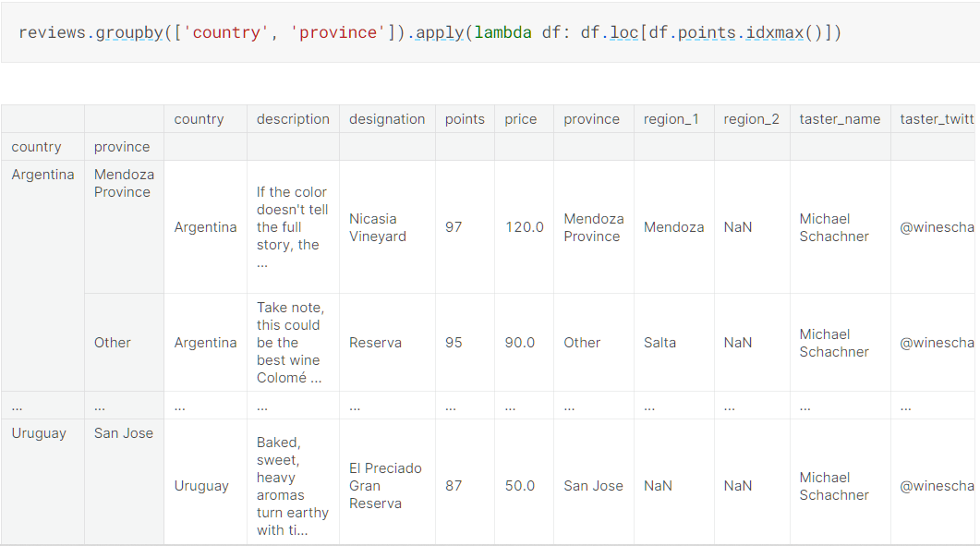Screen dimensions: 980x546
Task: Select the Uruguay index row label
Action: (39, 433)
